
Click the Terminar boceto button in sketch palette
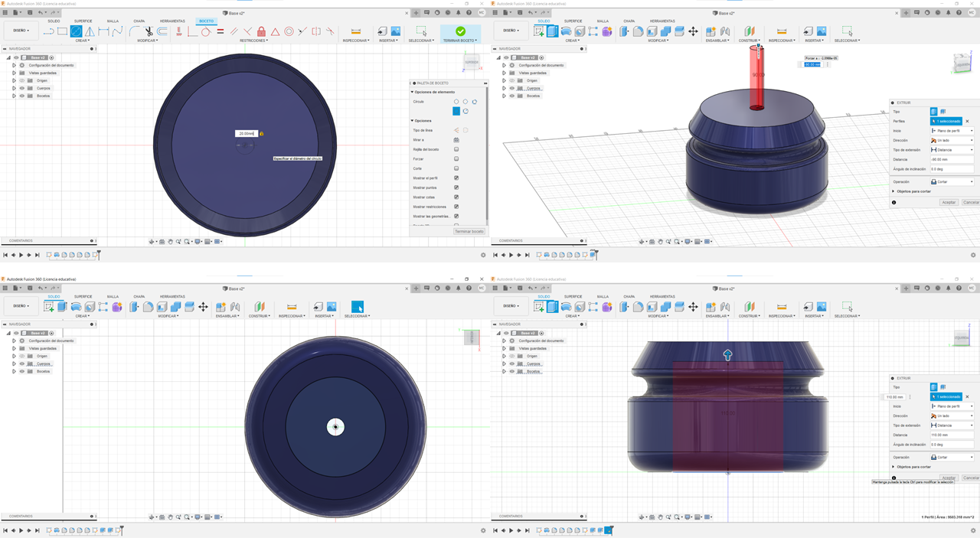(x=469, y=231)
